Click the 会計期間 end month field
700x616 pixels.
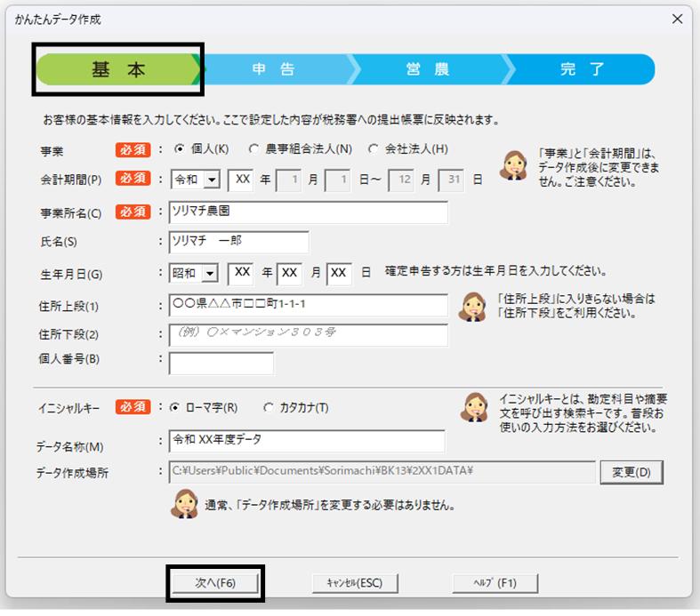[401, 180]
